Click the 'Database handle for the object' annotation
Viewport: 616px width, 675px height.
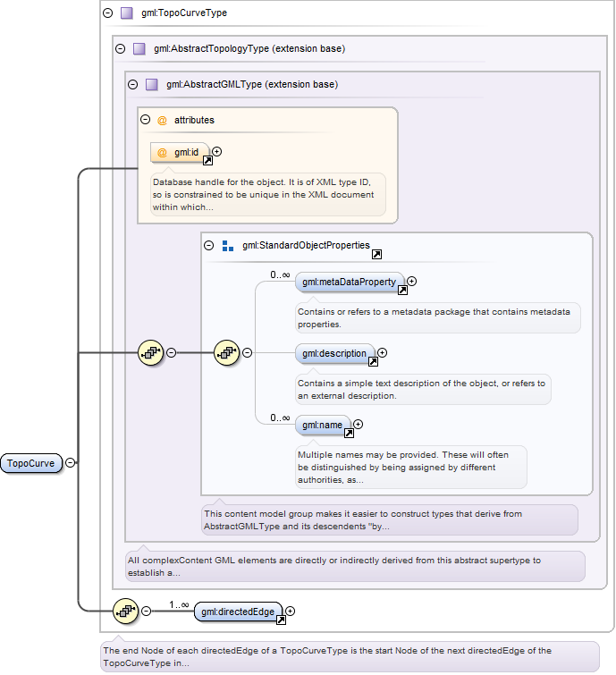pyautogui.click(x=268, y=195)
